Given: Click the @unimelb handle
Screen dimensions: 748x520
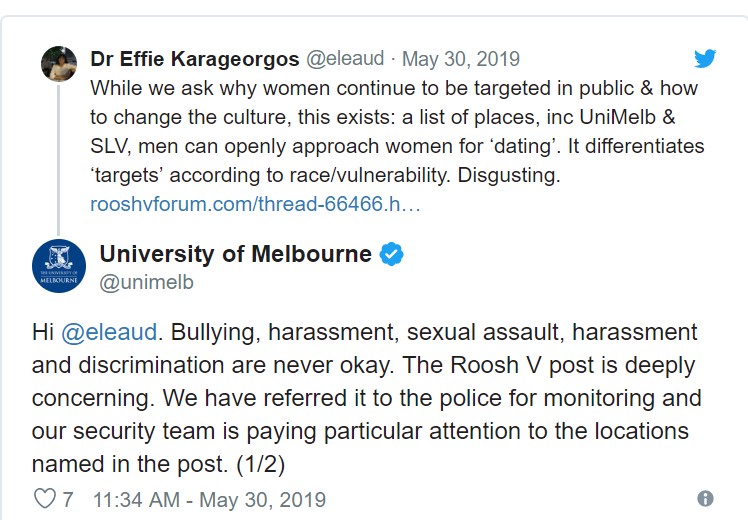Looking at the screenshot, I should tap(146, 282).
